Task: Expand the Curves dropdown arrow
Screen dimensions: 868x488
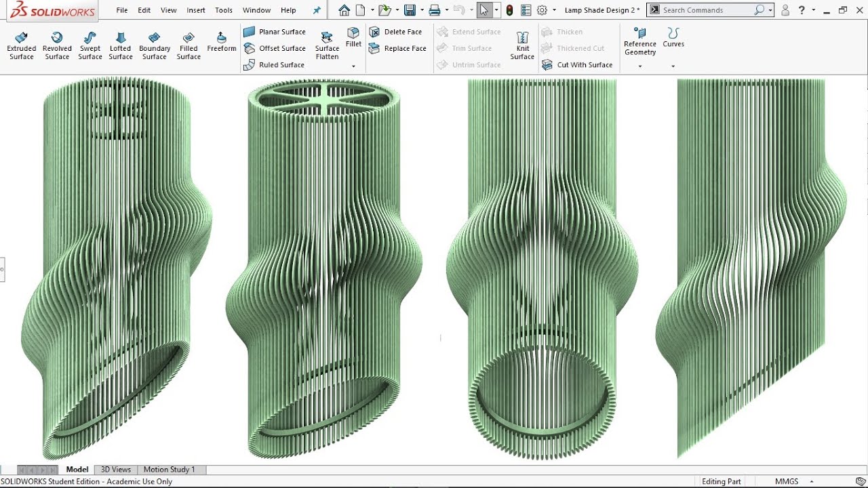Action: 673,66
